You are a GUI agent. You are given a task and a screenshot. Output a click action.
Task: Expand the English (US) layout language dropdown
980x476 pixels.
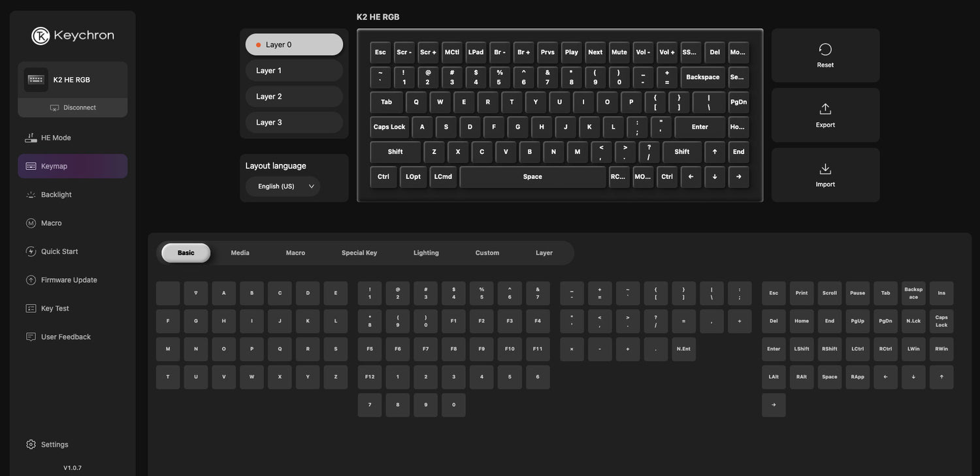[x=283, y=186]
